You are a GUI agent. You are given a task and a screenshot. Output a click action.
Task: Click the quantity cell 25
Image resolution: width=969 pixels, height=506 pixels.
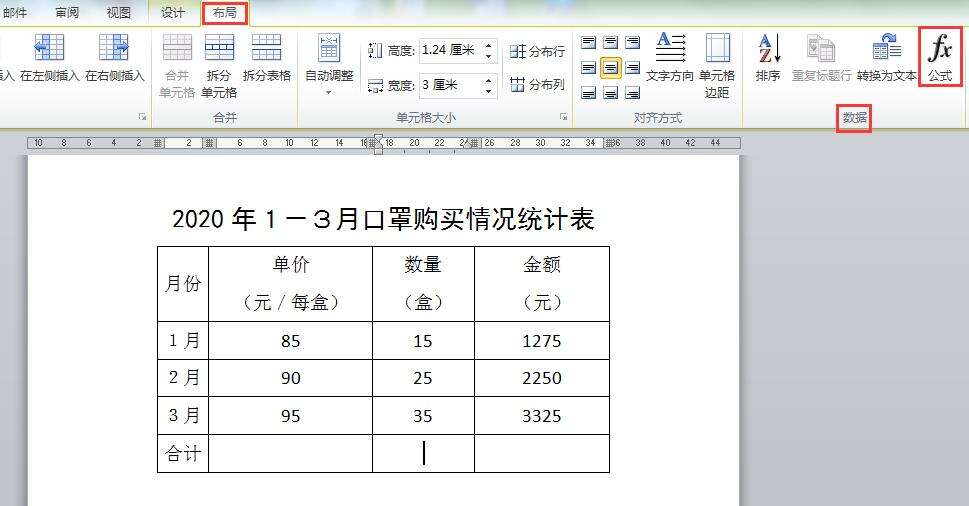[423, 378]
